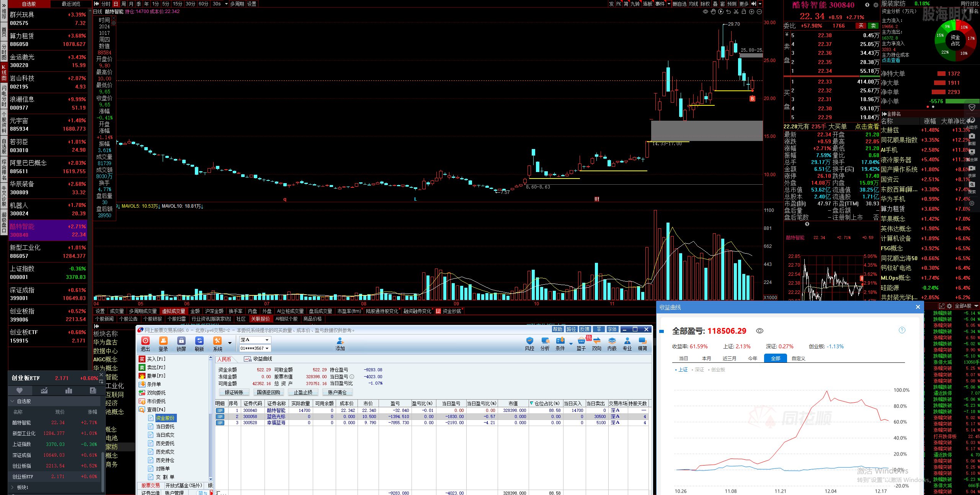Viewport: 980px width, 495px height.
Task: Click the 账户清仓 button
Action: tap(337, 392)
